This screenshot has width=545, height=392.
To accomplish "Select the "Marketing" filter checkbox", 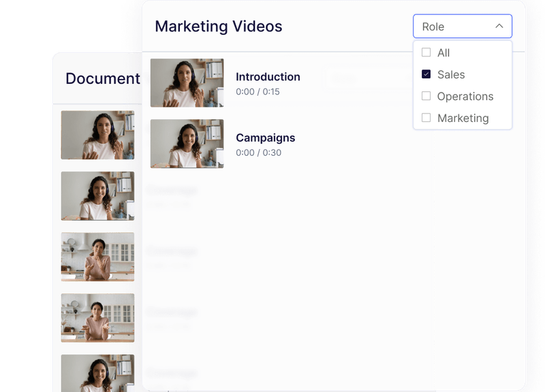I will coord(426,118).
